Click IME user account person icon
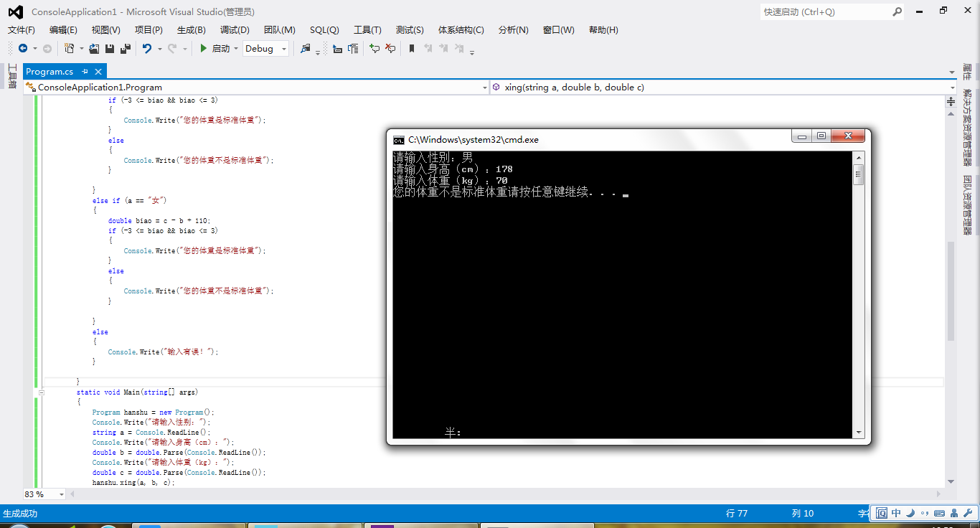980x528 pixels. 953,513
